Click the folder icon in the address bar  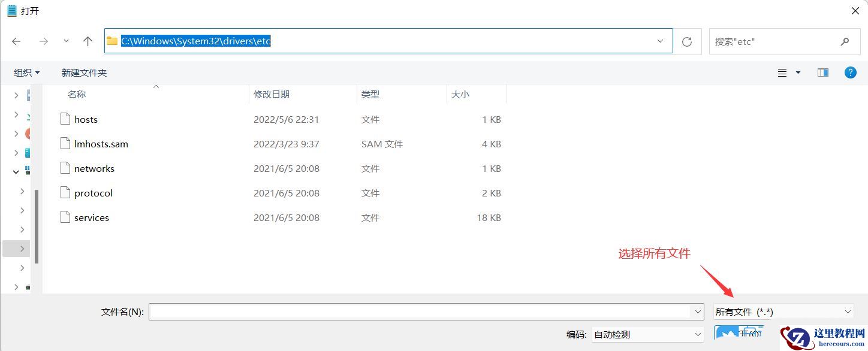click(111, 41)
